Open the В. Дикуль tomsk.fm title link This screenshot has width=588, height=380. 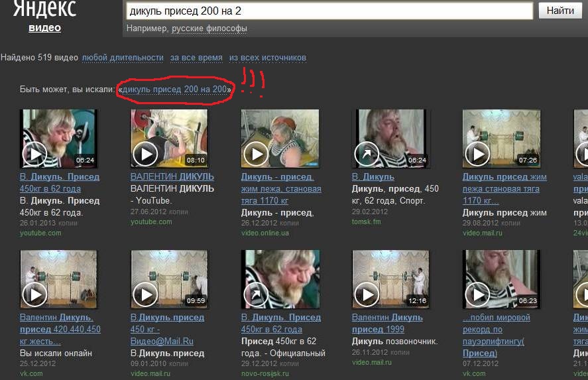[373, 176]
